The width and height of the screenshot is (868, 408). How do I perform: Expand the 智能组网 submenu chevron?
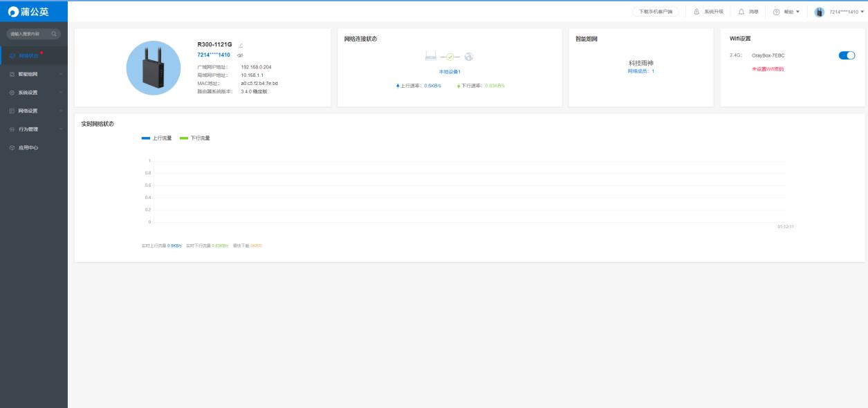61,74
